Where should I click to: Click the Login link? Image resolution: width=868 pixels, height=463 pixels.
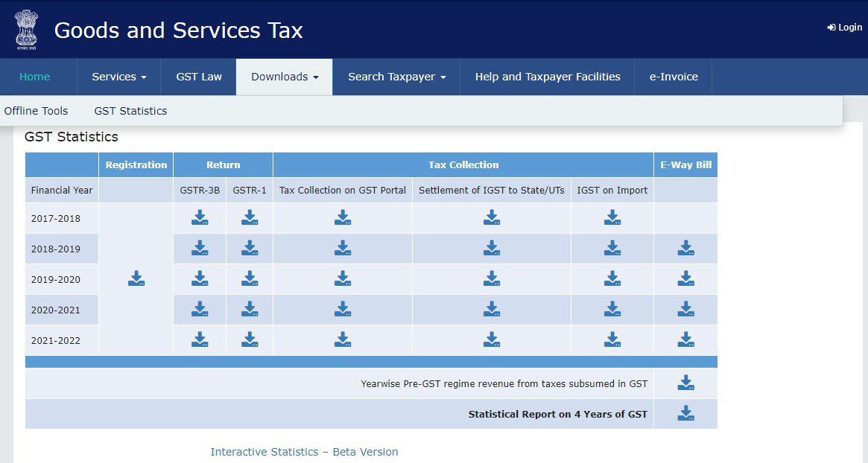click(844, 27)
